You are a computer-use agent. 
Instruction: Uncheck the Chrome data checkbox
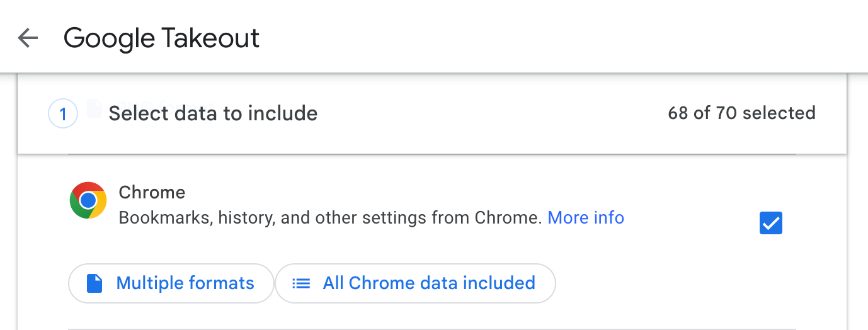click(x=771, y=223)
